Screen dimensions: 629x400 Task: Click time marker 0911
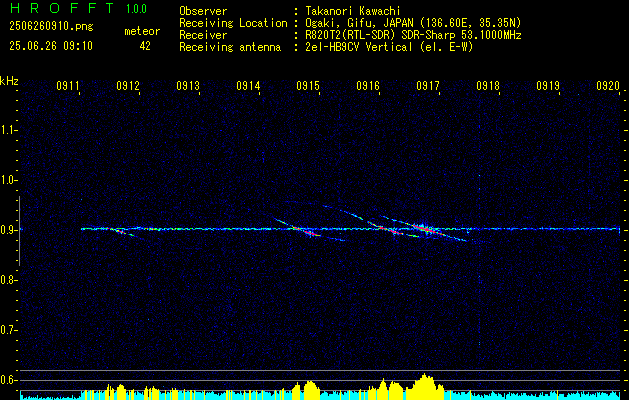pos(67,86)
